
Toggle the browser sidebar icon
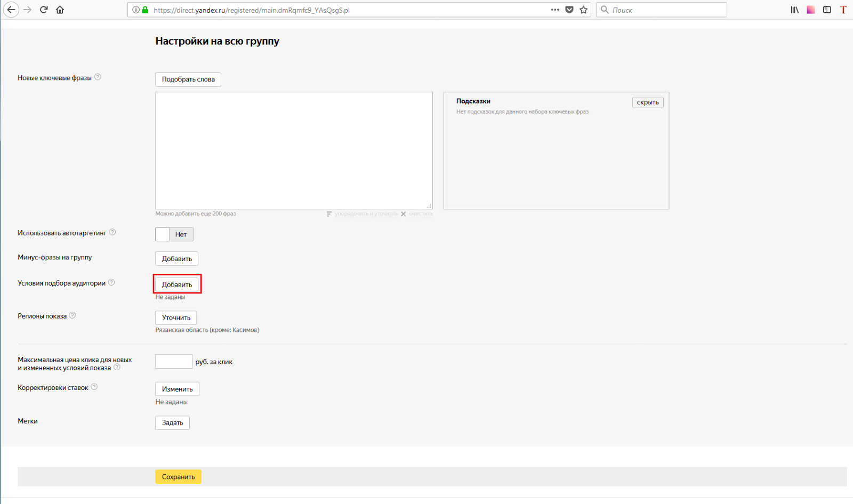point(827,10)
